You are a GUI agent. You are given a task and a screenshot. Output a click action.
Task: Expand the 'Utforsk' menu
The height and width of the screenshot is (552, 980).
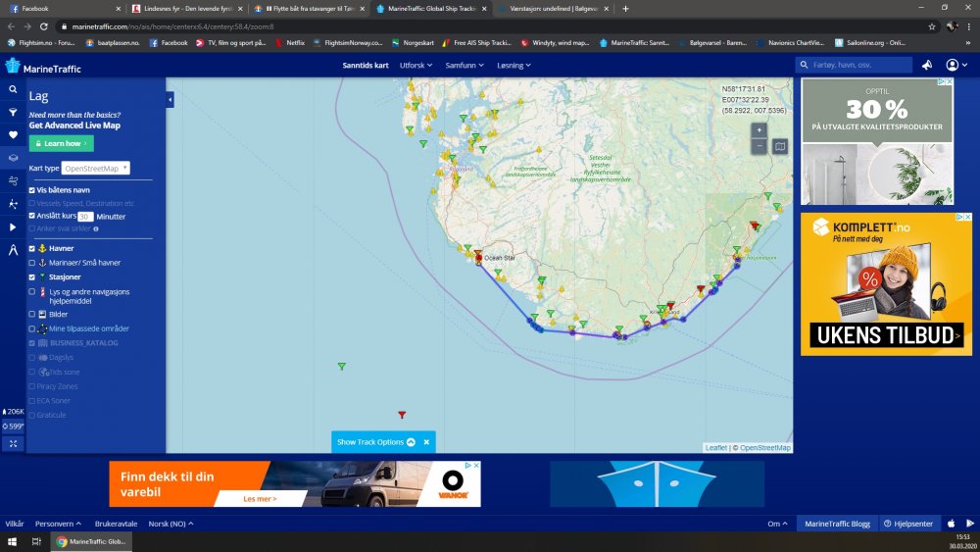pos(416,65)
